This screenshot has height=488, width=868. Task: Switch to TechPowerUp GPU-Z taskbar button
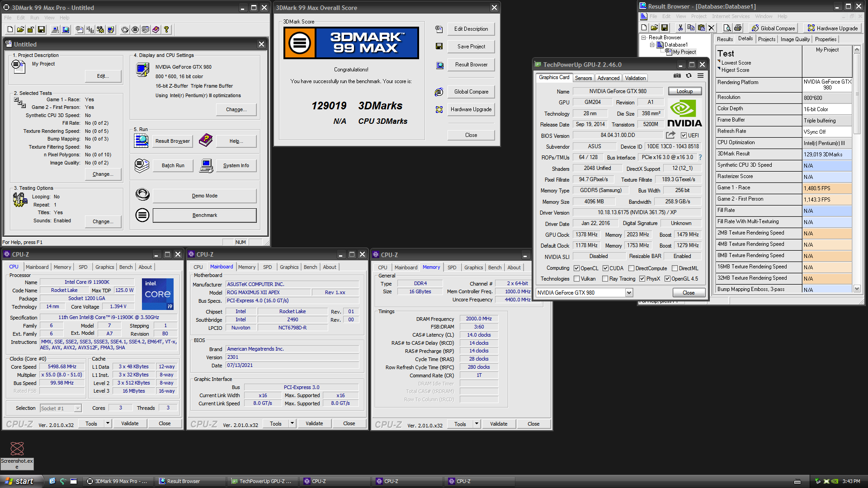pyautogui.click(x=263, y=481)
